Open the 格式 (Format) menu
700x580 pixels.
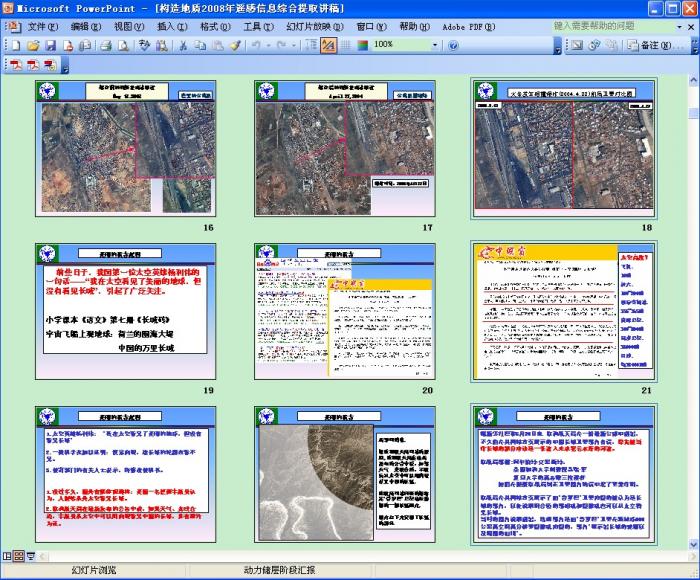click(x=215, y=26)
